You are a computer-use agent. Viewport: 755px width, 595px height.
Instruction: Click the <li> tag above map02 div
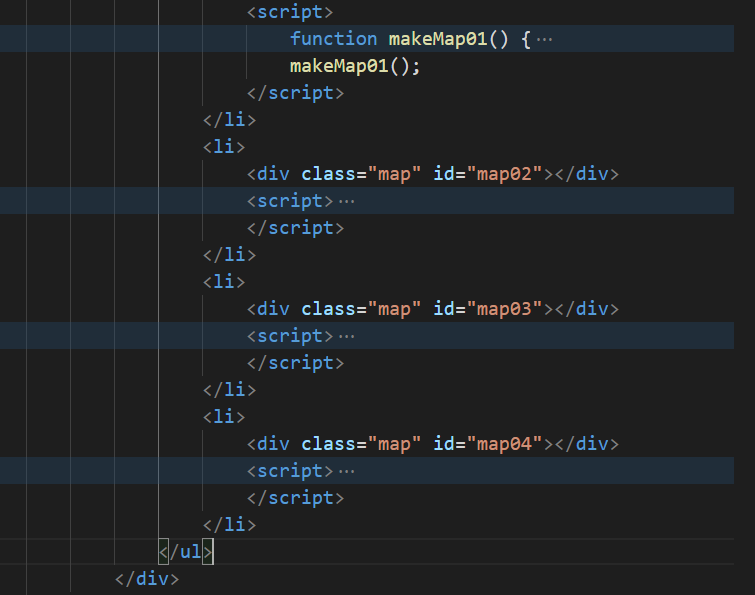pos(224,147)
